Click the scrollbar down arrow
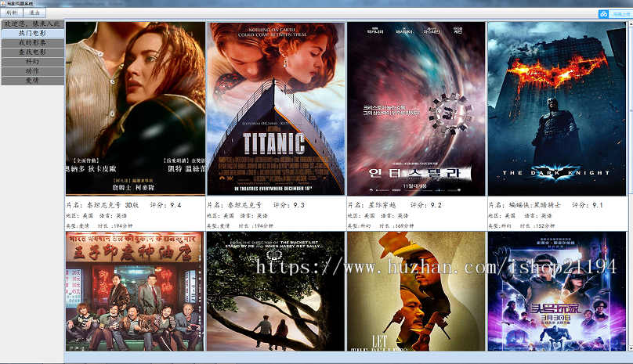633x364 pixels. pyautogui.click(x=631, y=348)
